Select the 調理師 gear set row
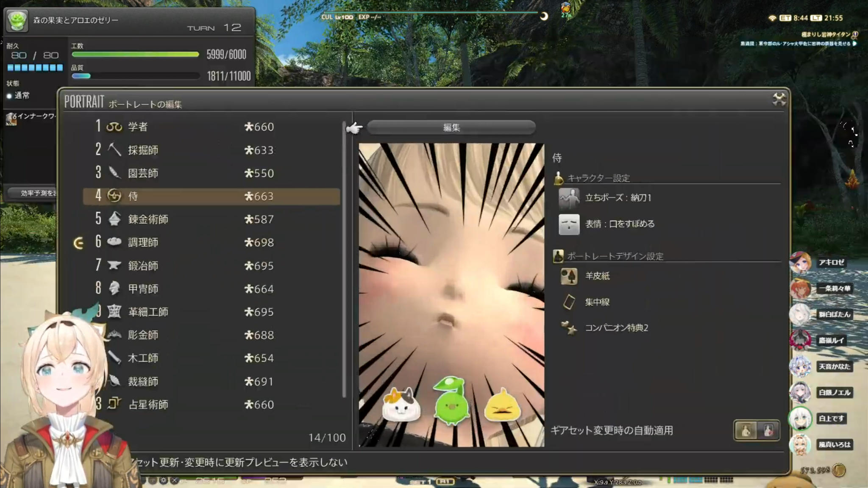868x488 pixels. pyautogui.click(x=211, y=242)
